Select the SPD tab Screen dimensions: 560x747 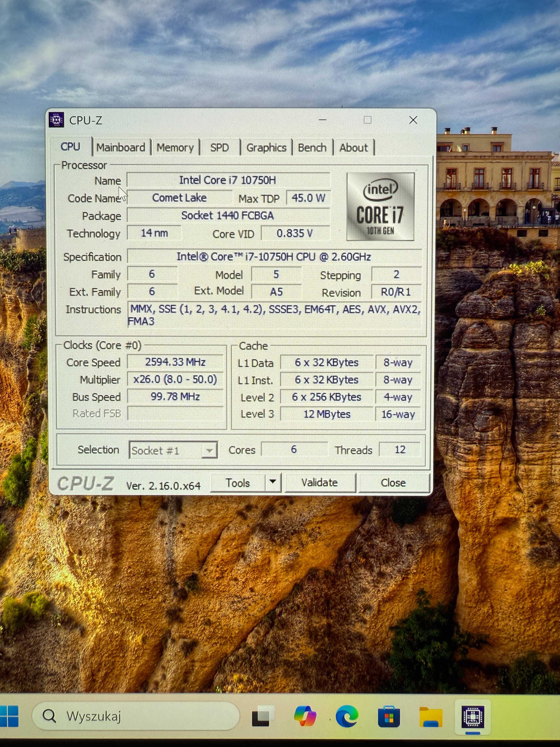click(x=220, y=148)
